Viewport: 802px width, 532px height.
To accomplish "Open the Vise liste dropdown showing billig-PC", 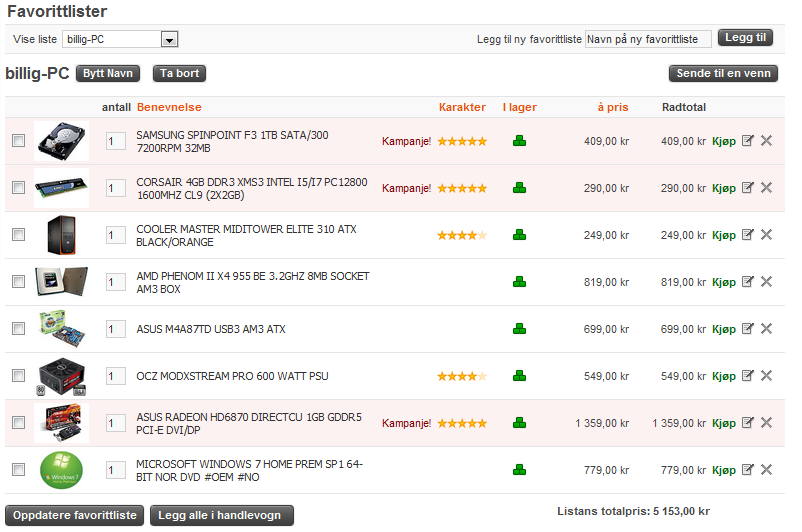I will pyautogui.click(x=120, y=39).
